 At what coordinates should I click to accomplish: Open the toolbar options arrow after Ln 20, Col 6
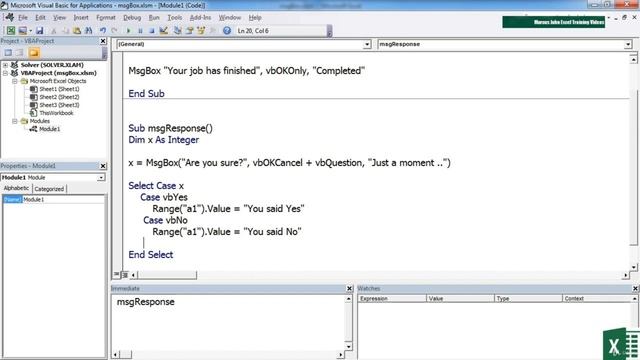329,31
